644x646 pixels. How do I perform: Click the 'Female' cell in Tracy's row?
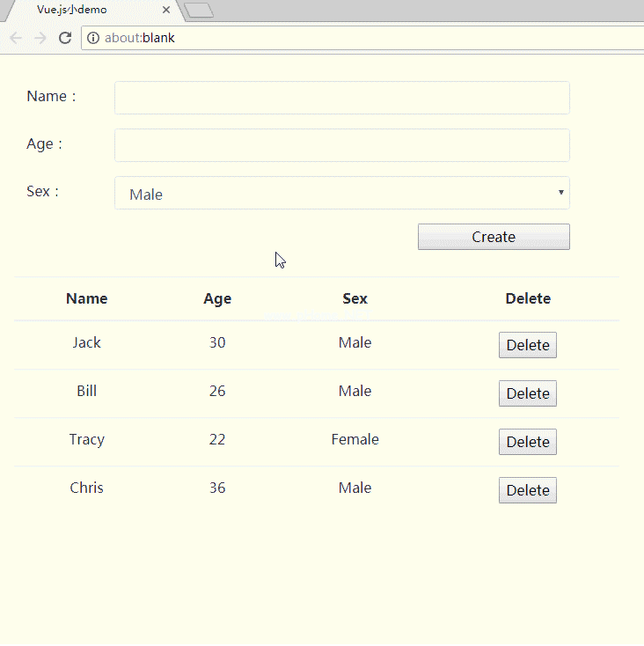(x=355, y=439)
